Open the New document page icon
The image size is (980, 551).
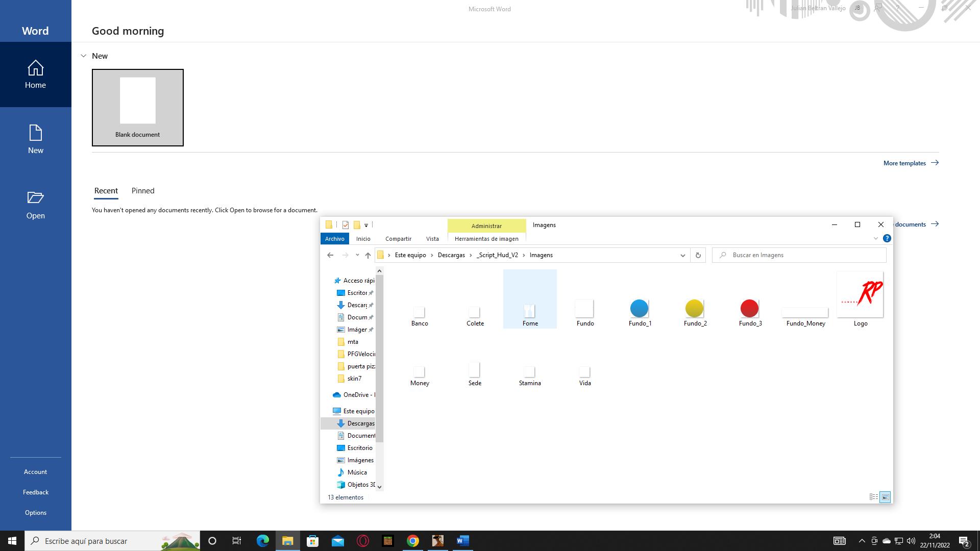tap(35, 134)
